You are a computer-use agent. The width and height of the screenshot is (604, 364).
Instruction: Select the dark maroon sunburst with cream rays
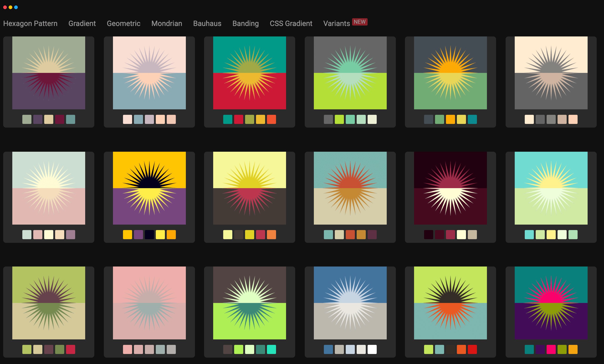click(x=450, y=188)
